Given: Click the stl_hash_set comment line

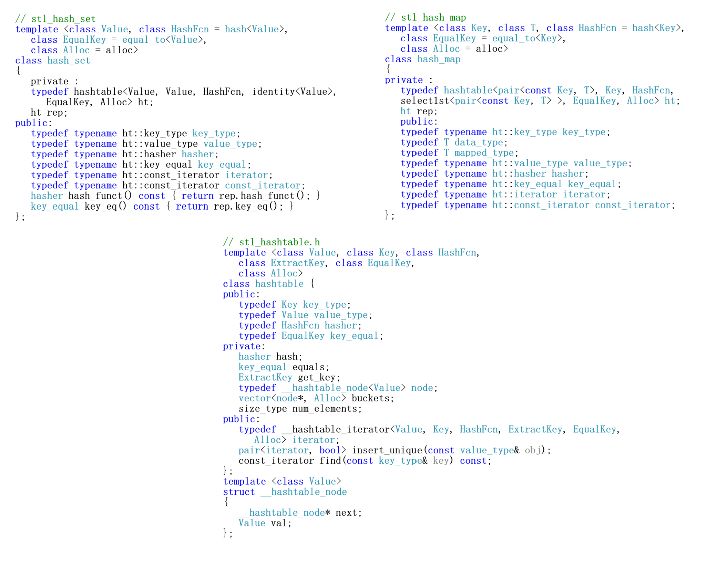Looking at the screenshot, I should 55,19.
